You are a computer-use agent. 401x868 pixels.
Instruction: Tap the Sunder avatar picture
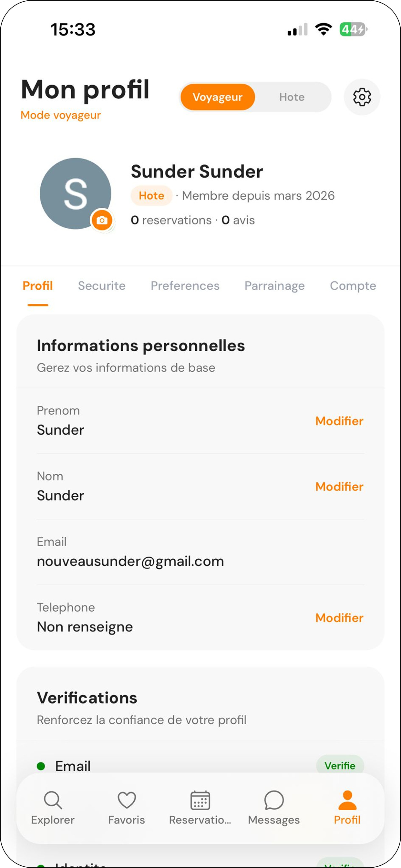pyautogui.click(x=76, y=194)
